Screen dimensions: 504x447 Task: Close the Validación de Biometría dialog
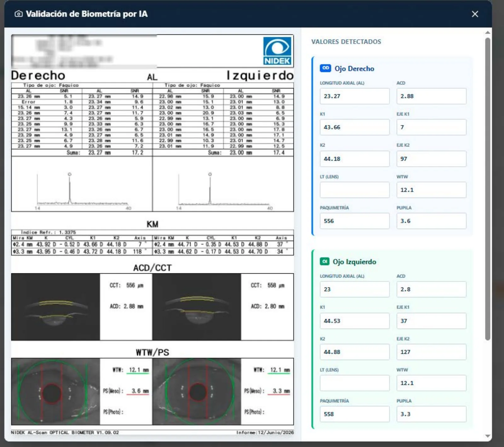tap(475, 14)
